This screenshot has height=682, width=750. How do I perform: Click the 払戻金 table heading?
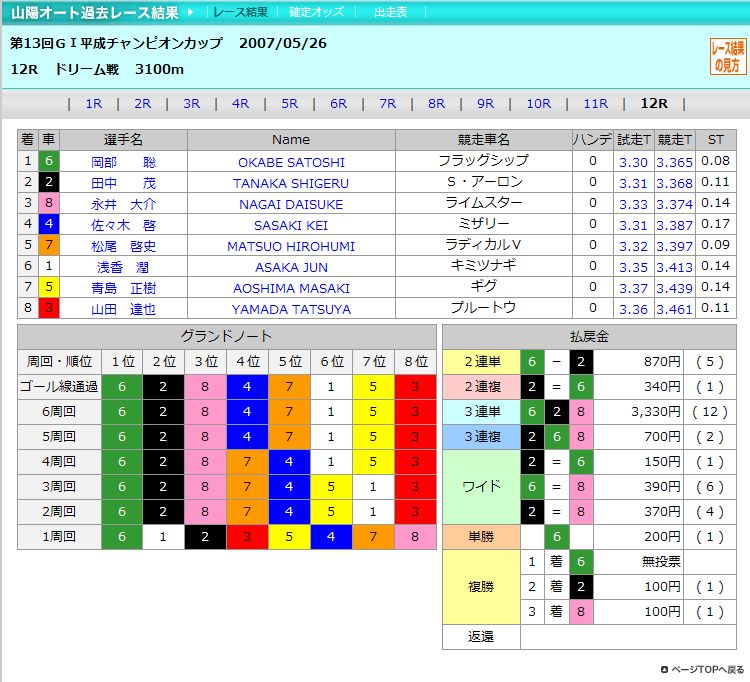[x=589, y=337]
